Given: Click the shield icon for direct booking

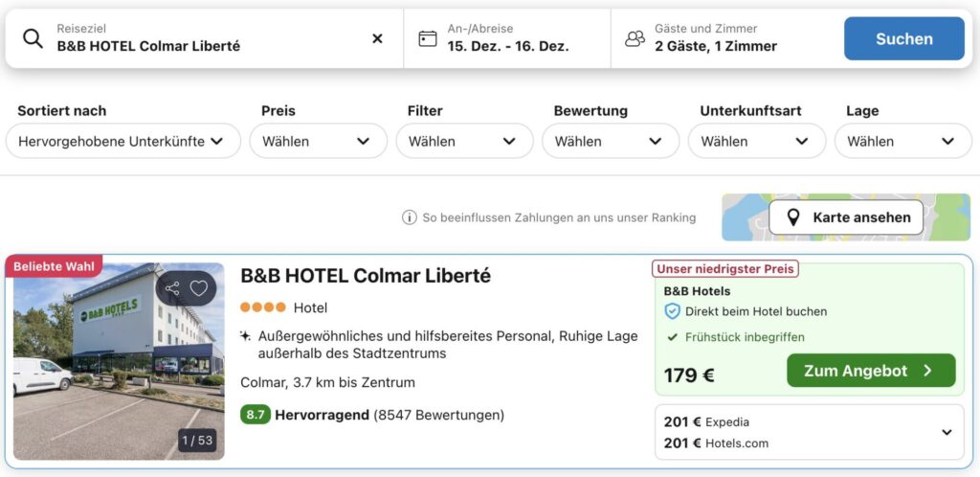Looking at the screenshot, I should click(x=672, y=311).
